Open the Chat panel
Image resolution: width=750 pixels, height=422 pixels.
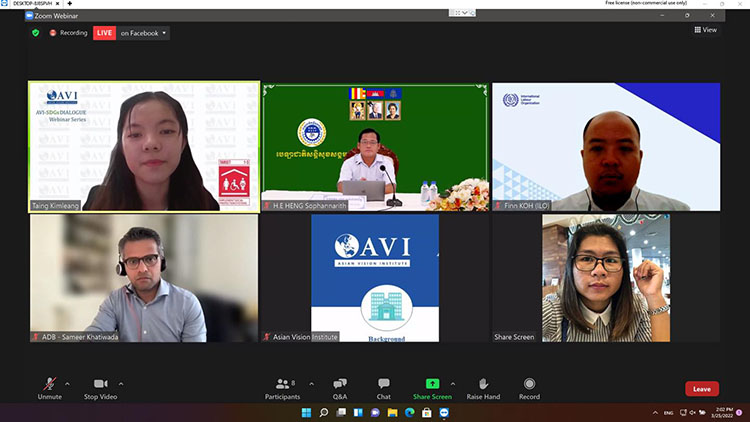click(384, 385)
